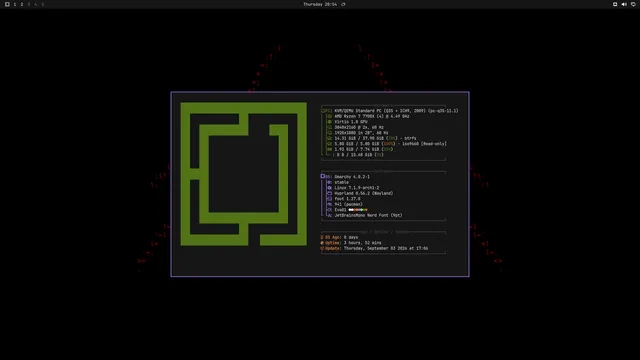
Task: Click the terminal icon beside foot 1.27.0
Action: (x=330, y=199)
